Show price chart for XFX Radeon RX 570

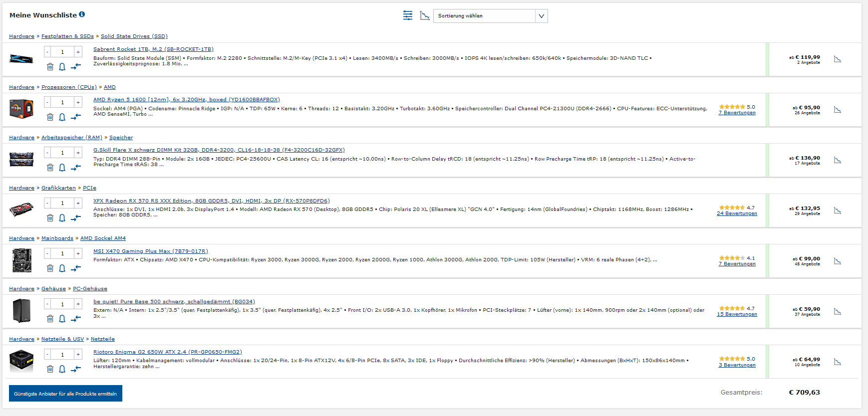click(x=838, y=210)
